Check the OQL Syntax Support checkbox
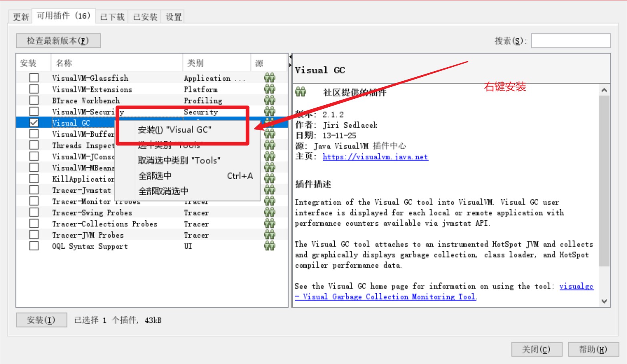 tap(34, 246)
